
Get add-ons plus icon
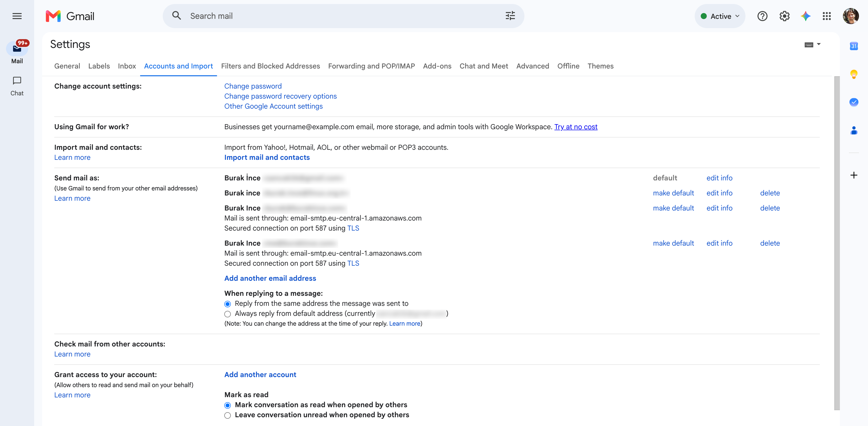click(x=853, y=175)
